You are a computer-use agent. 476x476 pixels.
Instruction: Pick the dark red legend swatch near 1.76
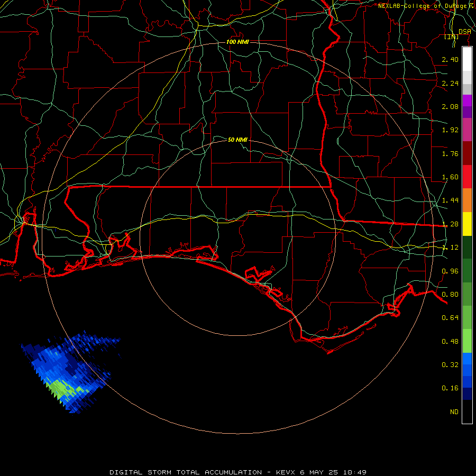tap(467, 153)
